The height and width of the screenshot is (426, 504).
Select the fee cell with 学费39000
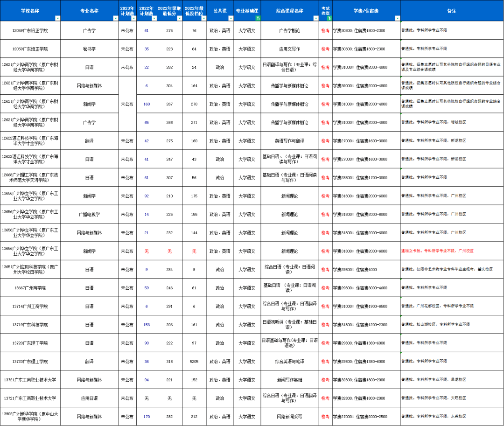366,86
